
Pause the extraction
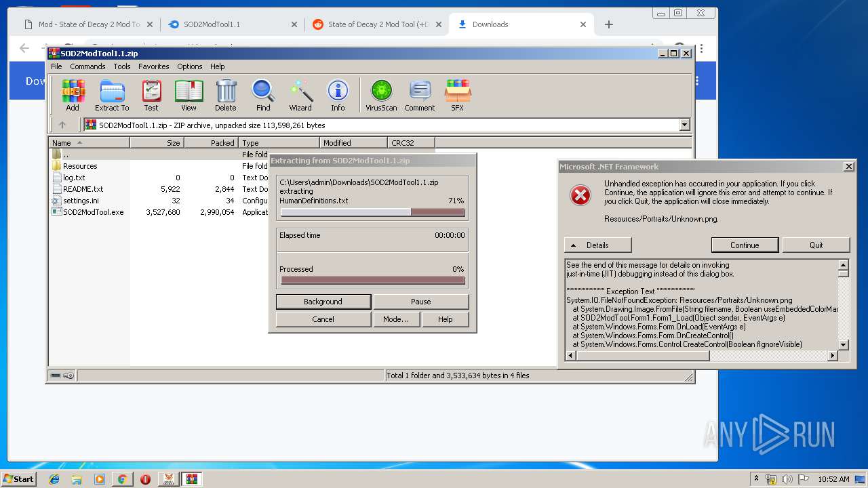click(x=420, y=302)
